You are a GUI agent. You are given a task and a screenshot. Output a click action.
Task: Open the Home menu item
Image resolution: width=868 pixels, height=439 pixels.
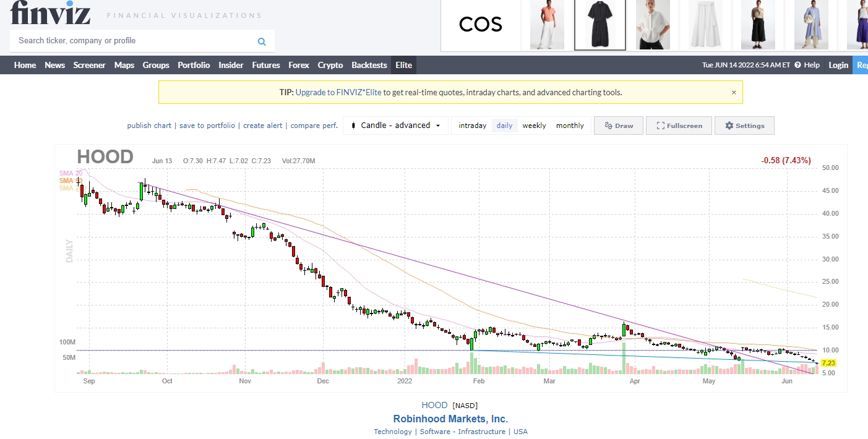coord(25,65)
